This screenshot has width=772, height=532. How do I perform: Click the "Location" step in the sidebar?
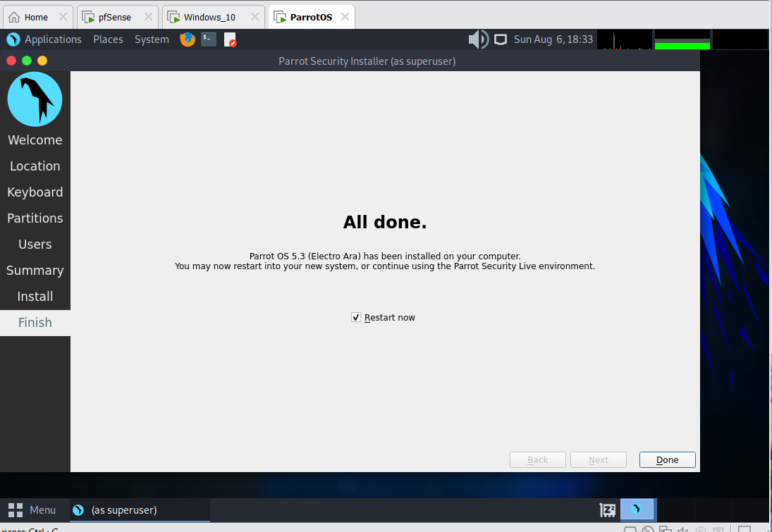click(x=35, y=166)
